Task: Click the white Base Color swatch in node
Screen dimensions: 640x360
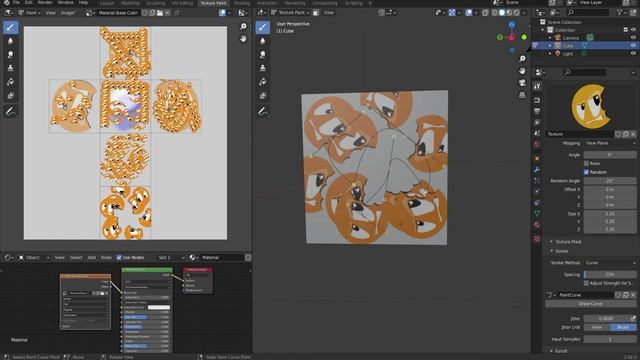Action: point(159,307)
